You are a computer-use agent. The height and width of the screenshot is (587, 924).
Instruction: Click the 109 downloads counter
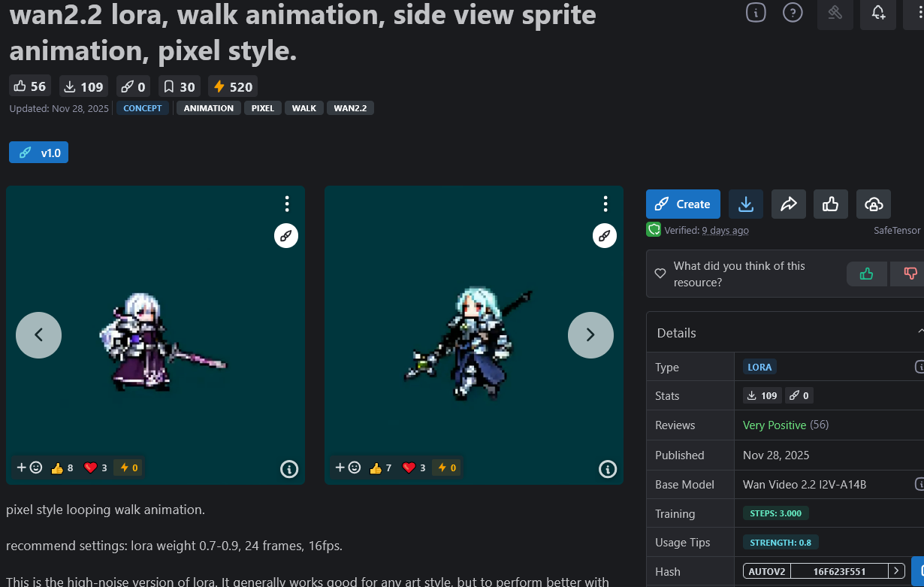[83, 86]
